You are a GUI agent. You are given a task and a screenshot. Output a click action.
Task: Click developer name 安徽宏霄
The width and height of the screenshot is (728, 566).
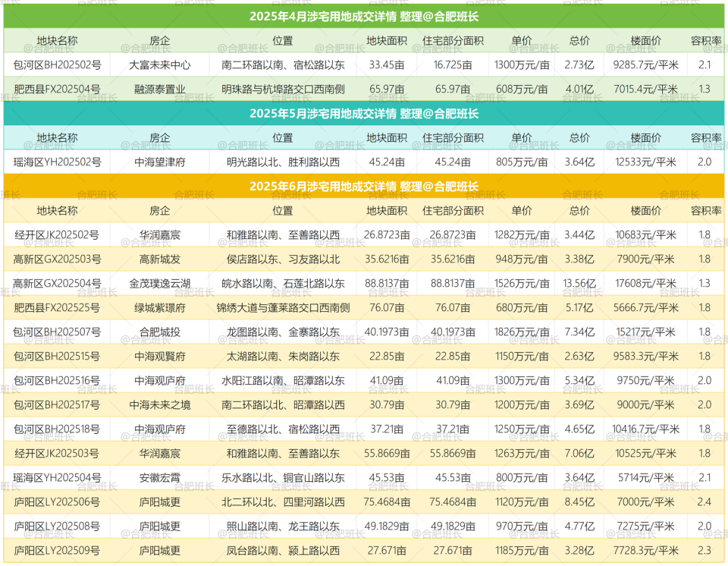[160, 478]
